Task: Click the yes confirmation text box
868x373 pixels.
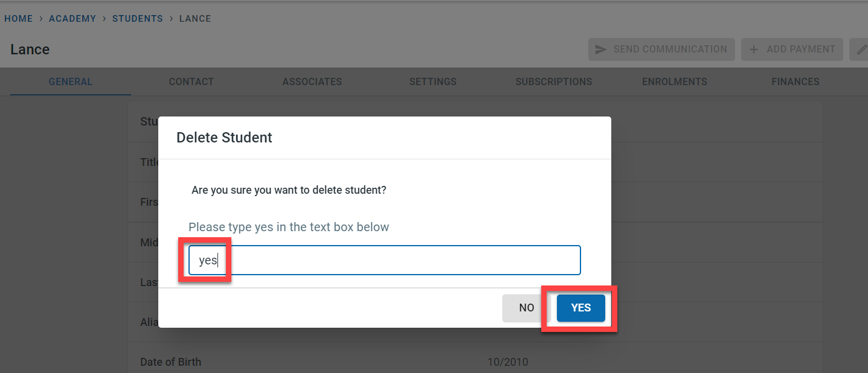Action: tap(384, 260)
